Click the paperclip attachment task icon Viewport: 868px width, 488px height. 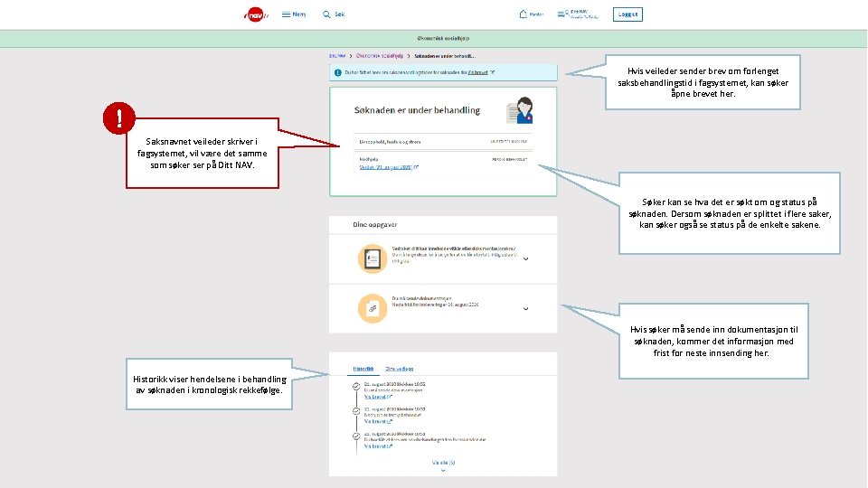pos(372,308)
